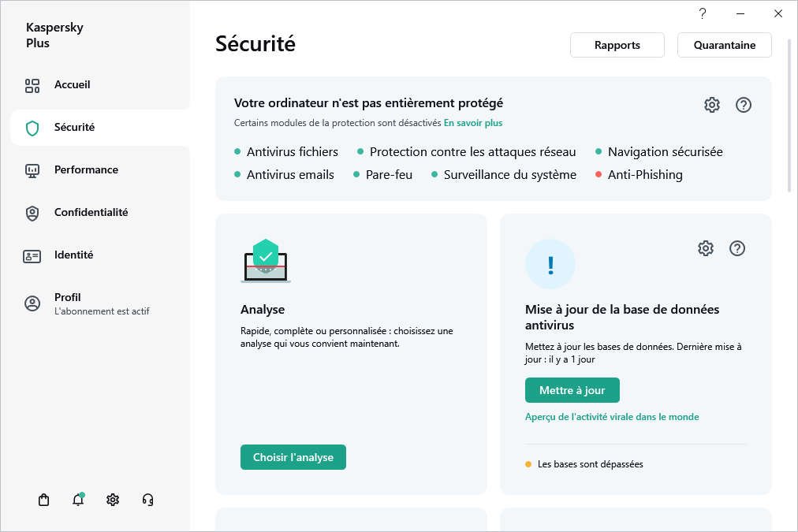Open the Rapports panel
This screenshot has width=798, height=532.
click(617, 45)
